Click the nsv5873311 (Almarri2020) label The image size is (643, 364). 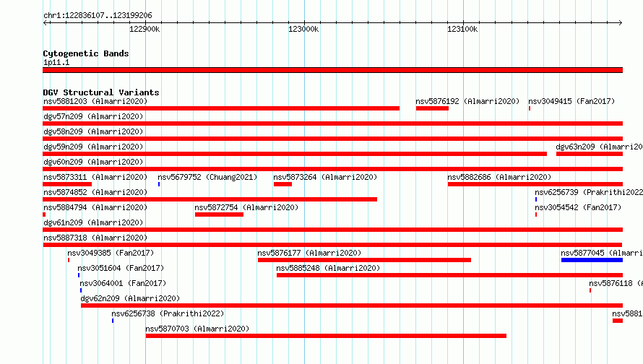click(x=95, y=177)
